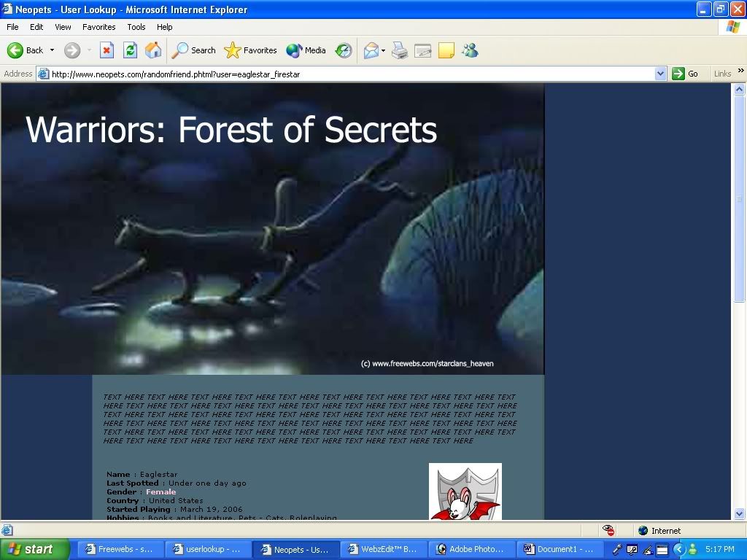Click the Forward navigation arrow
Image resolution: width=747 pixels, height=560 pixels.
coord(72,50)
